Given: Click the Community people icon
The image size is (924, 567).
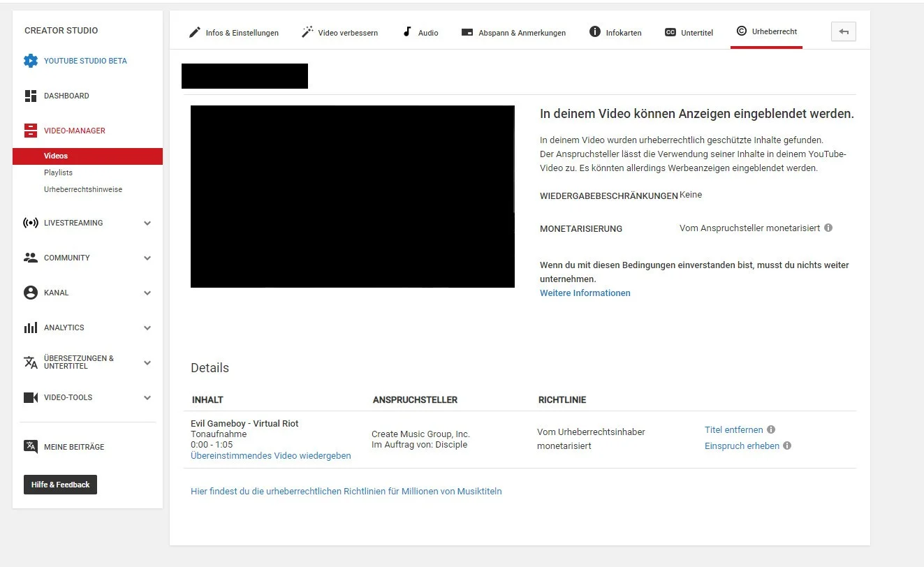Looking at the screenshot, I should pos(31,258).
